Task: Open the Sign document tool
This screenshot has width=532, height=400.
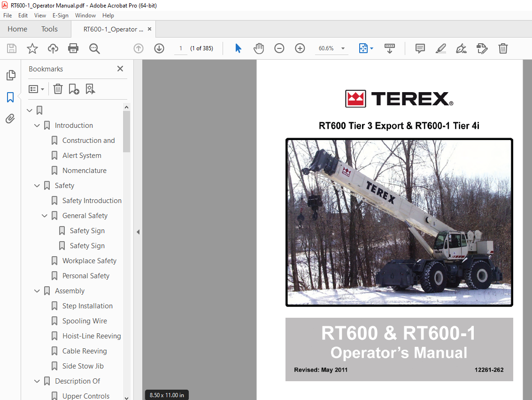Action: coord(462,48)
